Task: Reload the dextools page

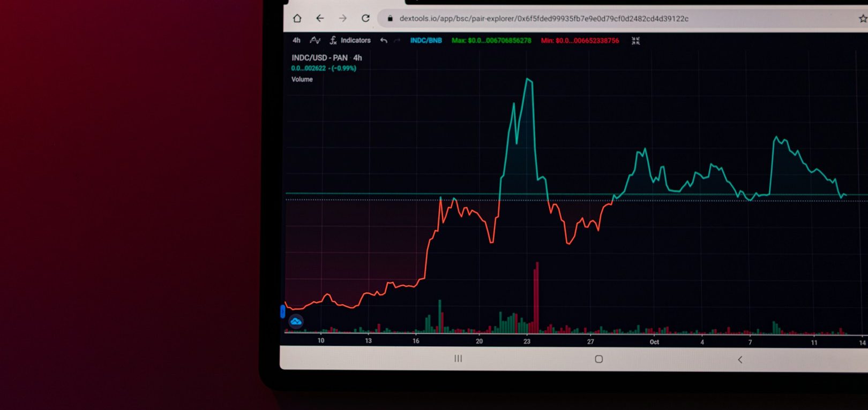Action: click(365, 18)
